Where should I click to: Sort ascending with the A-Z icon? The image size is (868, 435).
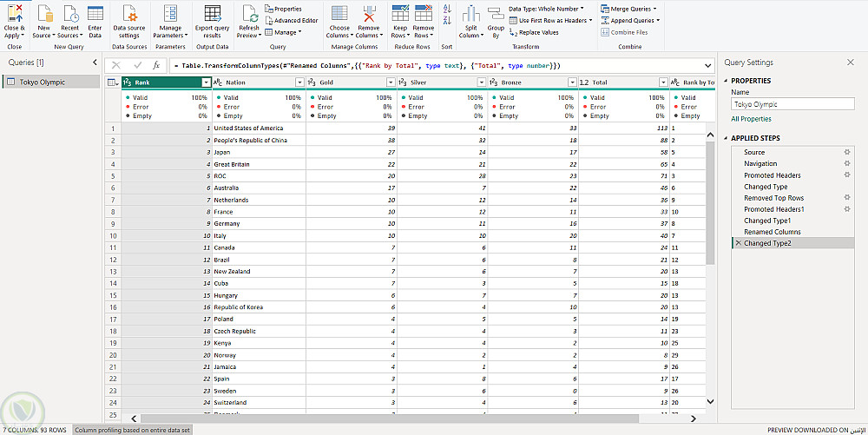click(x=447, y=9)
